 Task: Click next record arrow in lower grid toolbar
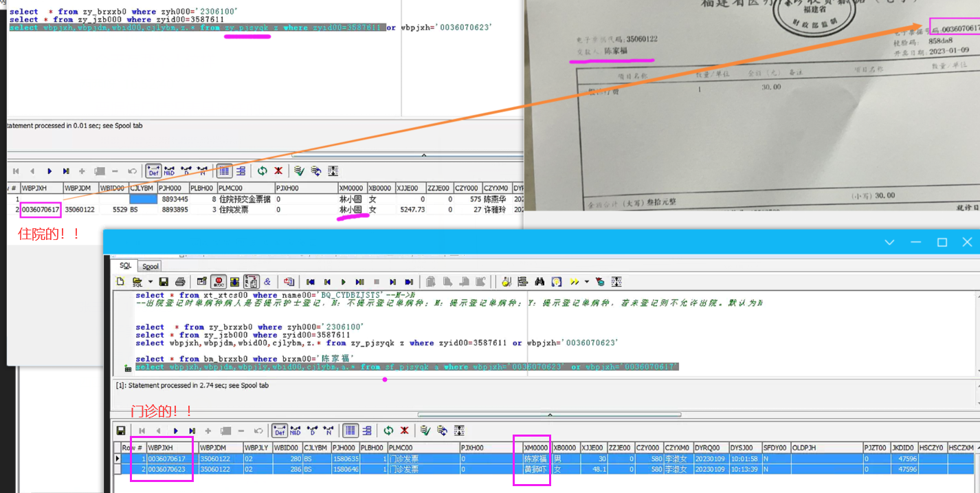[x=175, y=430]
